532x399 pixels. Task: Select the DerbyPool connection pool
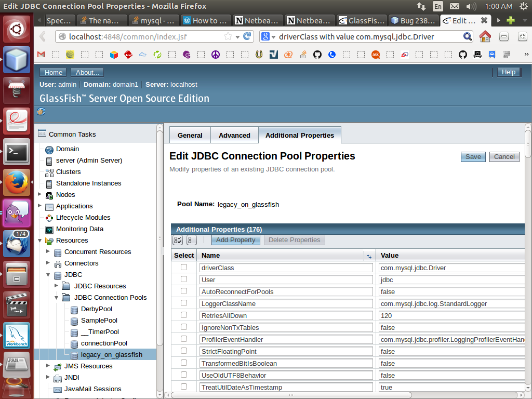pos(96,309)
